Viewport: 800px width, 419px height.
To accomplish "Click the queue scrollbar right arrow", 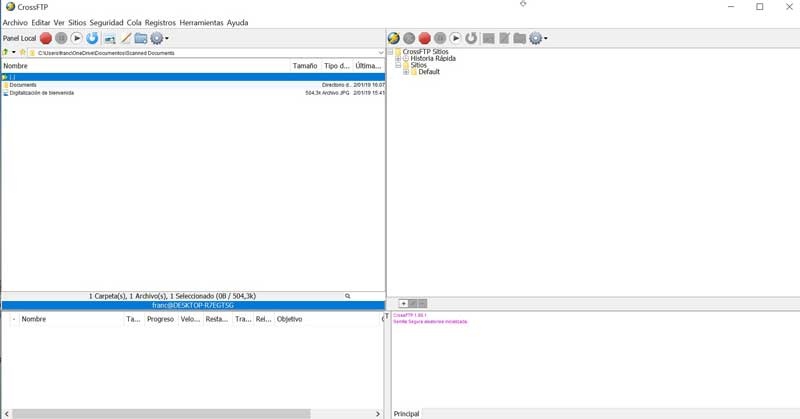I will tap(378, 414).
